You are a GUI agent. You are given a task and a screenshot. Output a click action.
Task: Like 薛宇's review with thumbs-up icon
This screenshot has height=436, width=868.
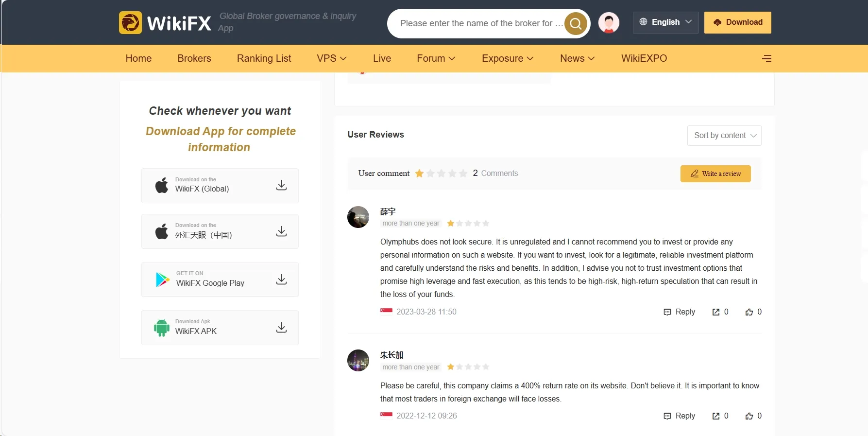749,312
